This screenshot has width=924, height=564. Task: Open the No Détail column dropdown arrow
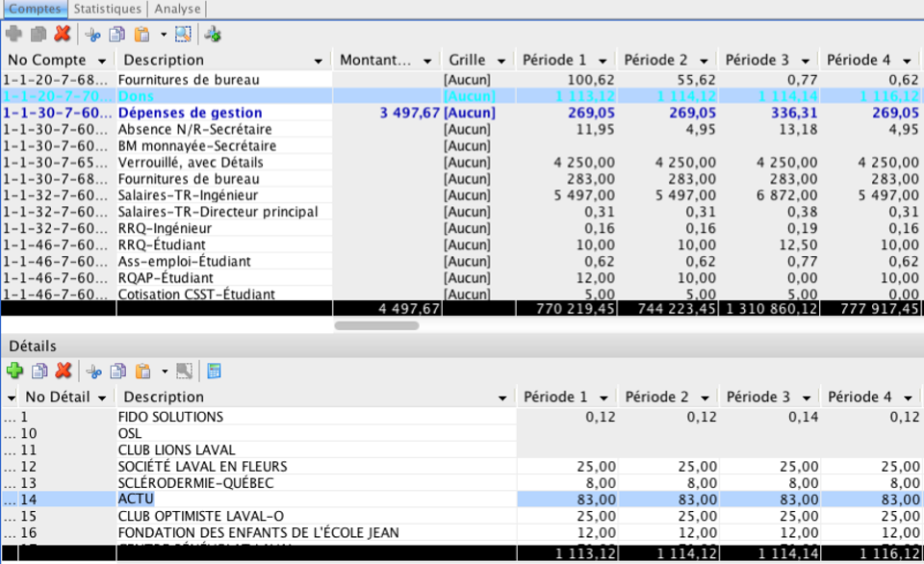point(102,398)
